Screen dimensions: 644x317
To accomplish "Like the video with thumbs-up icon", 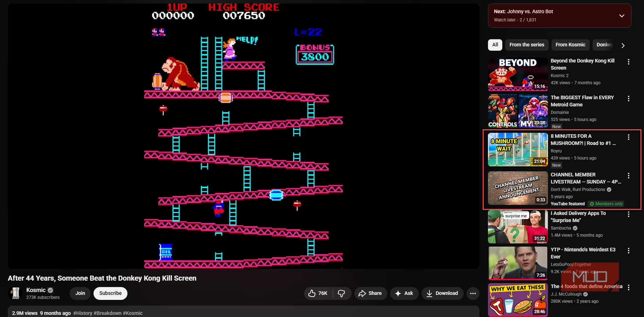I will tap(318, 293).
